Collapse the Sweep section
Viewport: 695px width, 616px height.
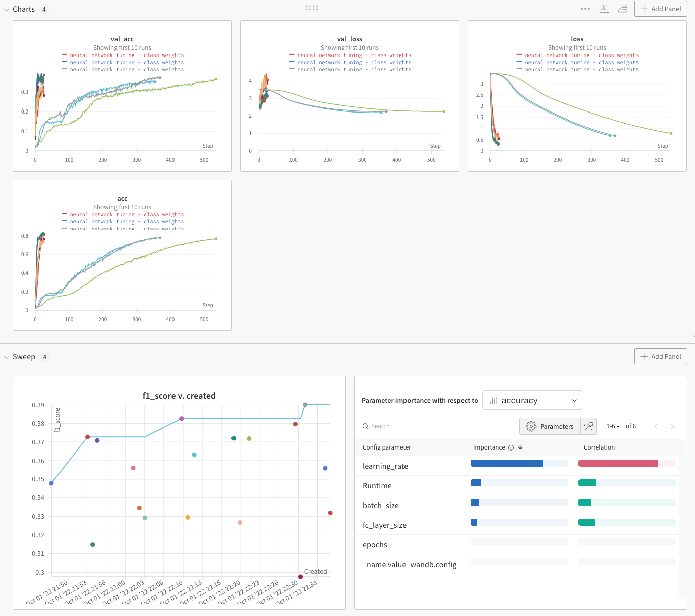tap(6, 357)
